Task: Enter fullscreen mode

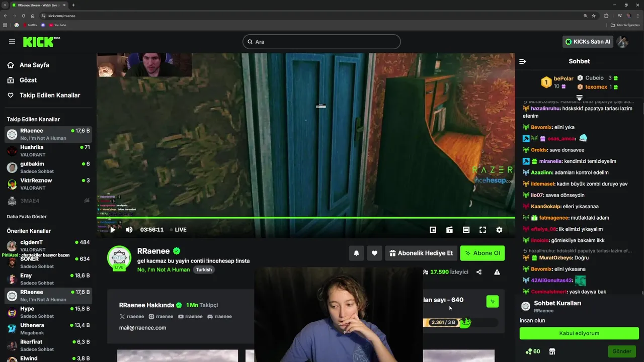Action: click(482, 230)
